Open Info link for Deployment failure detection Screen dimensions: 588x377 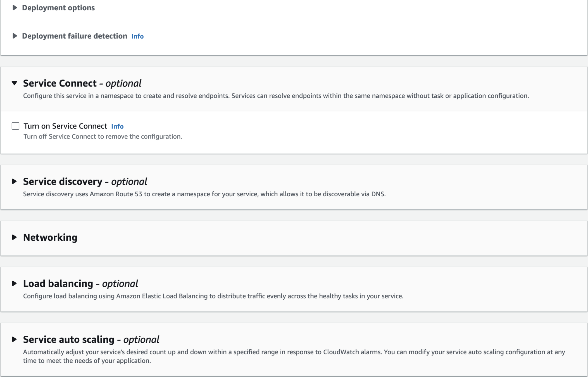coord(137,36)
